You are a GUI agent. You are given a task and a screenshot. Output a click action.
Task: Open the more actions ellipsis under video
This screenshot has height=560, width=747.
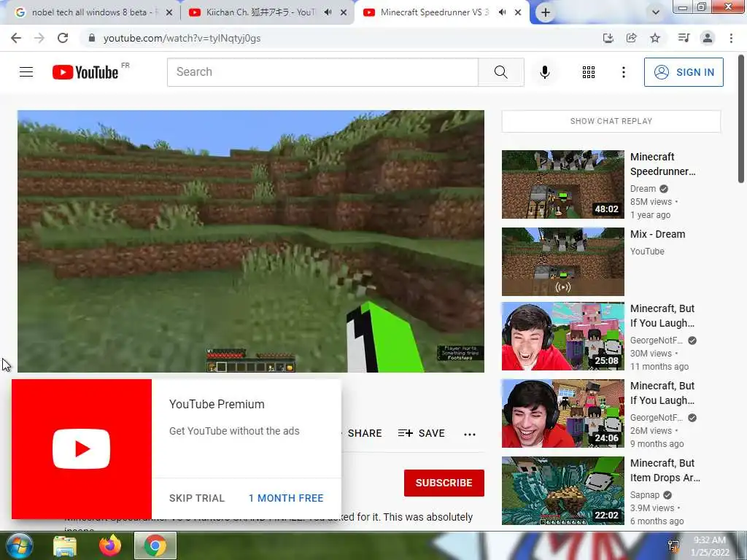[470, 434]
